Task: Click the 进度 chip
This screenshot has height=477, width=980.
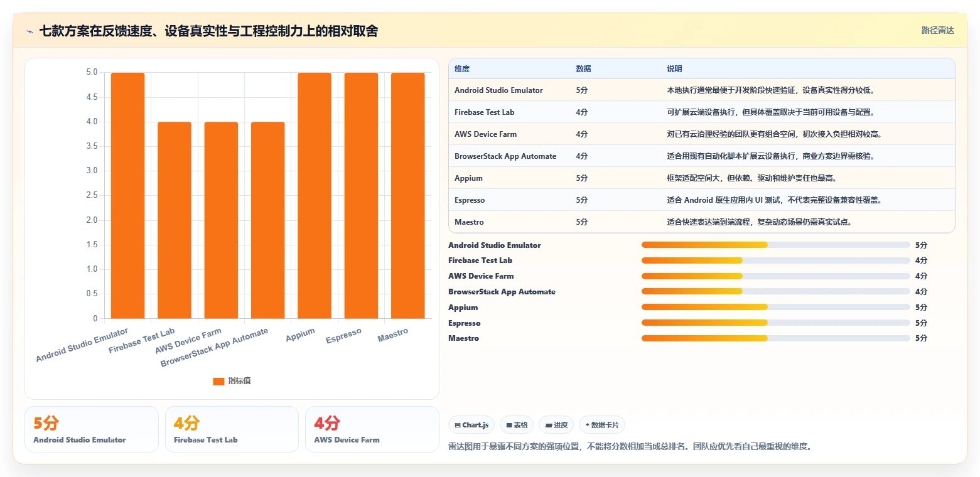Action: click(556, 425)
